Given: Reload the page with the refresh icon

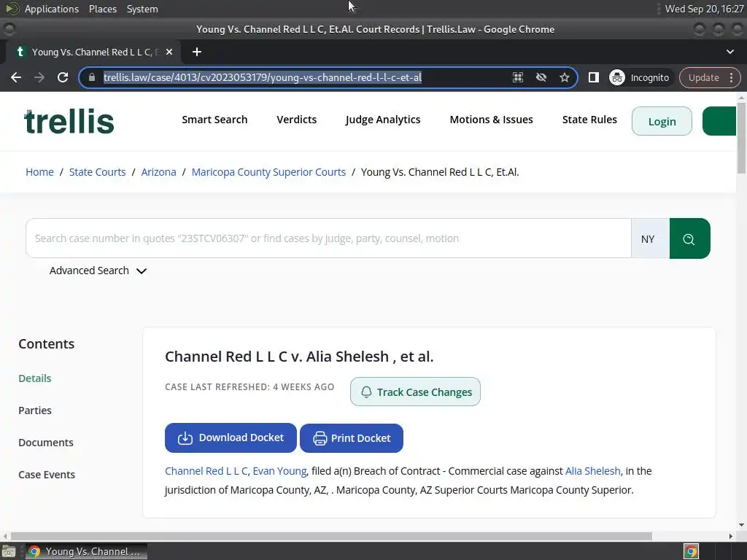Looking at the screenshot, I should (x=63, y=77).
